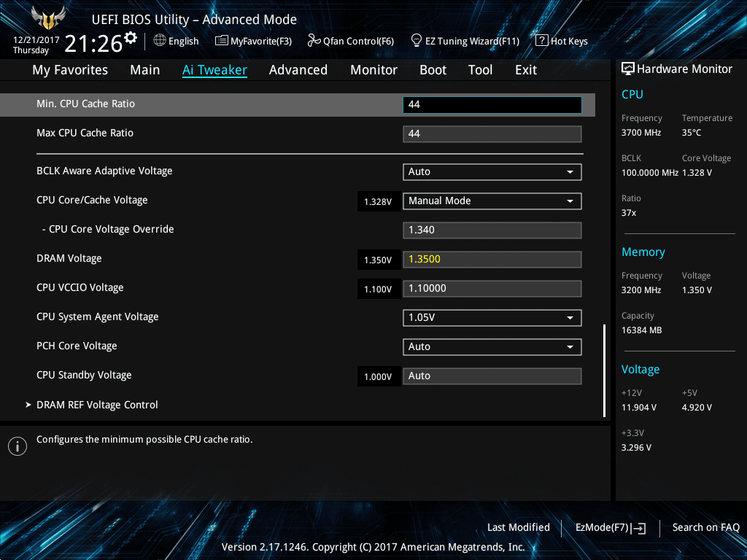Click the 12/21/2017 Thursday date
Screen dimensions: 747x560
click(36, 44)
